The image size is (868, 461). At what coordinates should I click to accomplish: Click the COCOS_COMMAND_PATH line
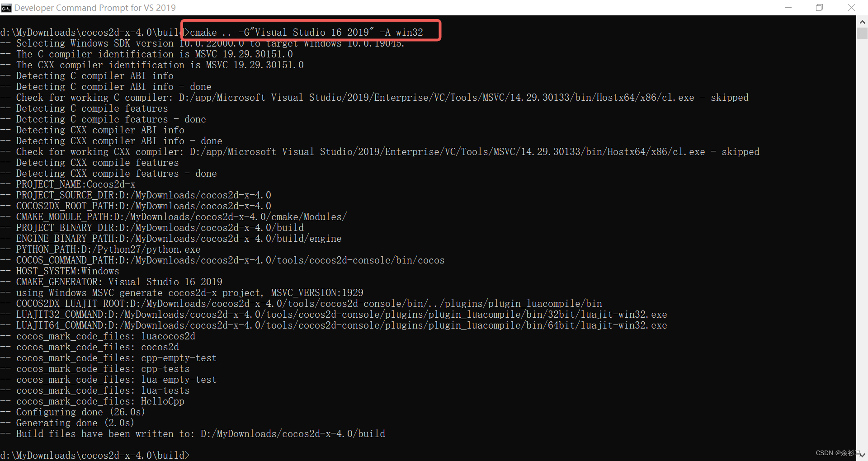pos(222,260)
